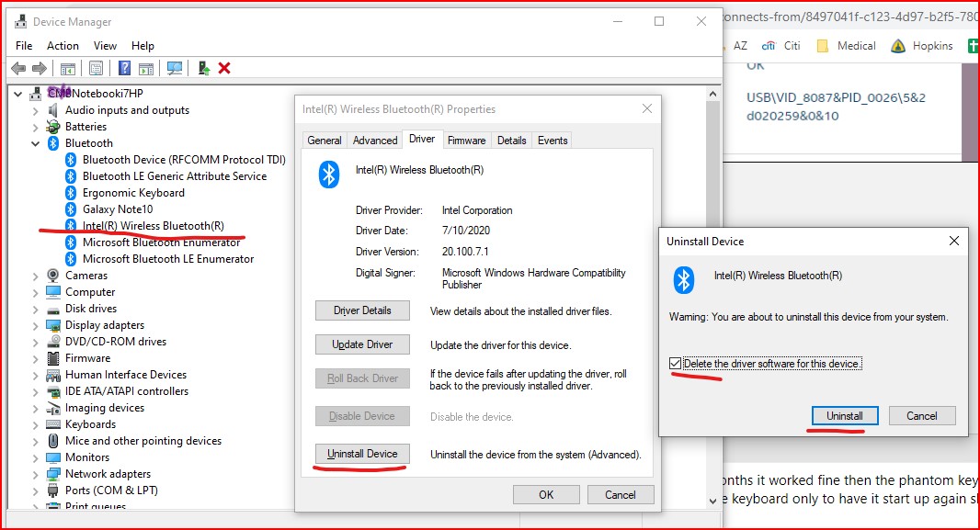Click the Scan for hardware changes monitor icon
Viewport: 980px width, 530px height.
pyautogui.click(x=175, y=68)
